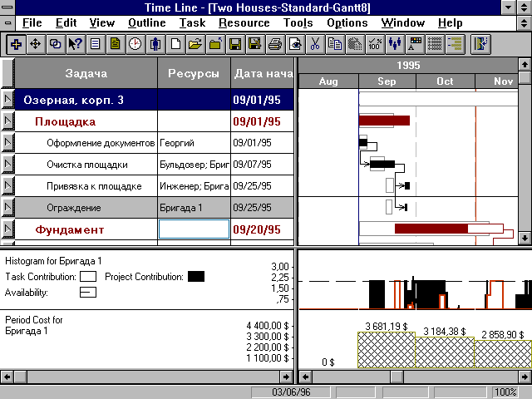Click the empty resources cell for Фундамент
The width and height of the screenshot is (532, 399).
pyautogui.click(x=194, y=229)
